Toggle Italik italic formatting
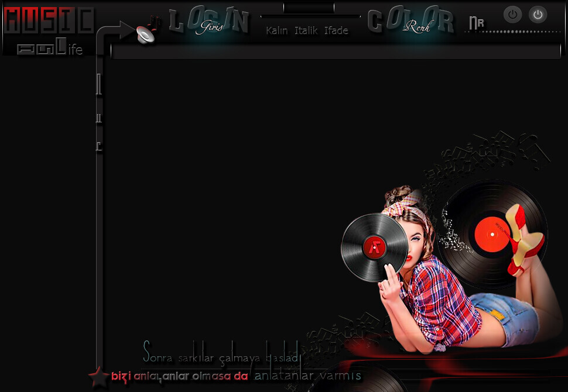 click(x=306, y=30)
